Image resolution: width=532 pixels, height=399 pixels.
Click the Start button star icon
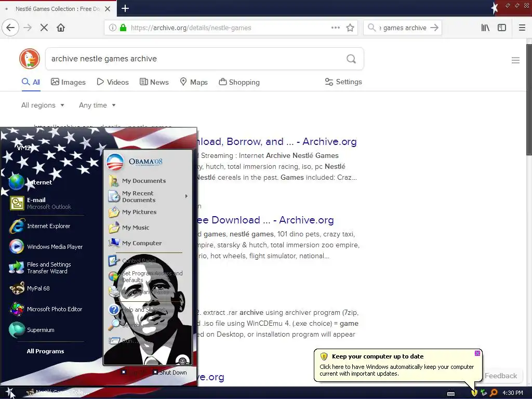(x=9, y=392)
